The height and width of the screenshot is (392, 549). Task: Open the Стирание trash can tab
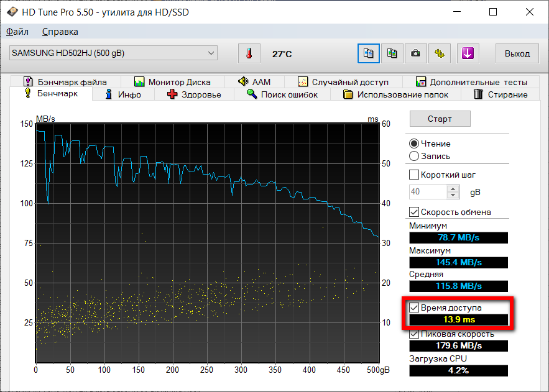click(x=500, y=94)
